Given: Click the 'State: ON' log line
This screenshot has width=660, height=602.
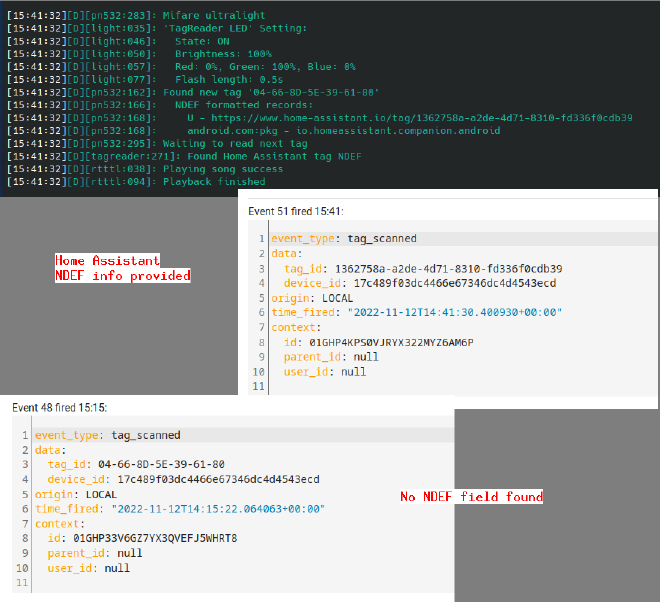Looking at the screenshot, I should coord(118,41).
